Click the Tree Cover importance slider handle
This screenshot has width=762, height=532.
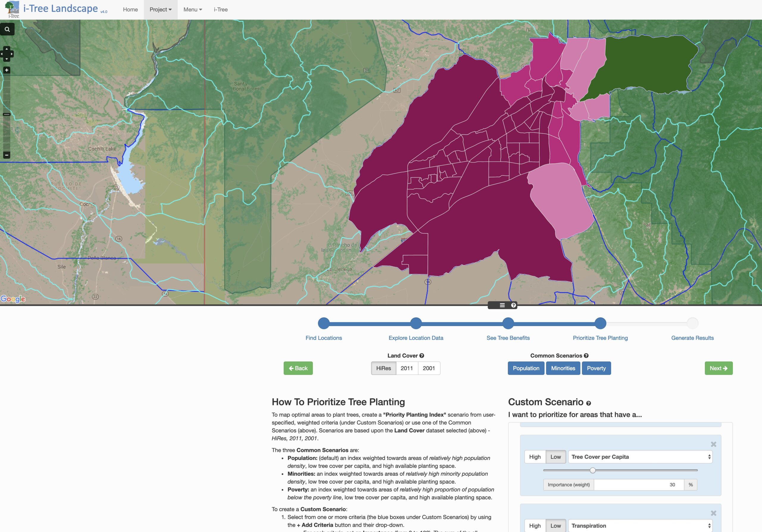592,470
